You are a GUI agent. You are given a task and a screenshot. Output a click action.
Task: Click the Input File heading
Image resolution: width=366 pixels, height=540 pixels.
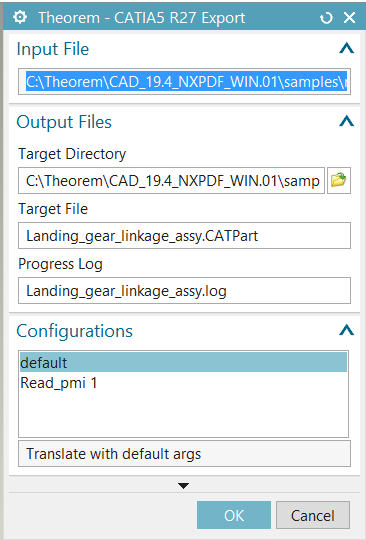pos(53,49)
